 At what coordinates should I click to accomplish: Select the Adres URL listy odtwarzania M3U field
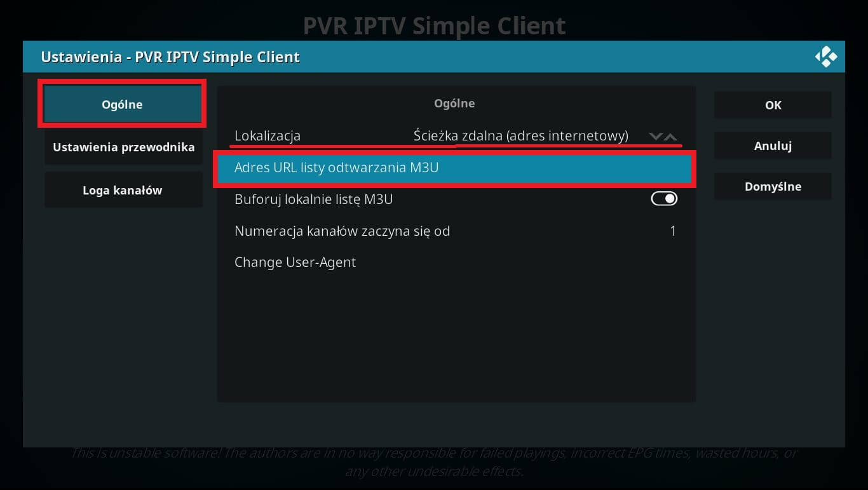pyautogui.click(x=455, y=168)
